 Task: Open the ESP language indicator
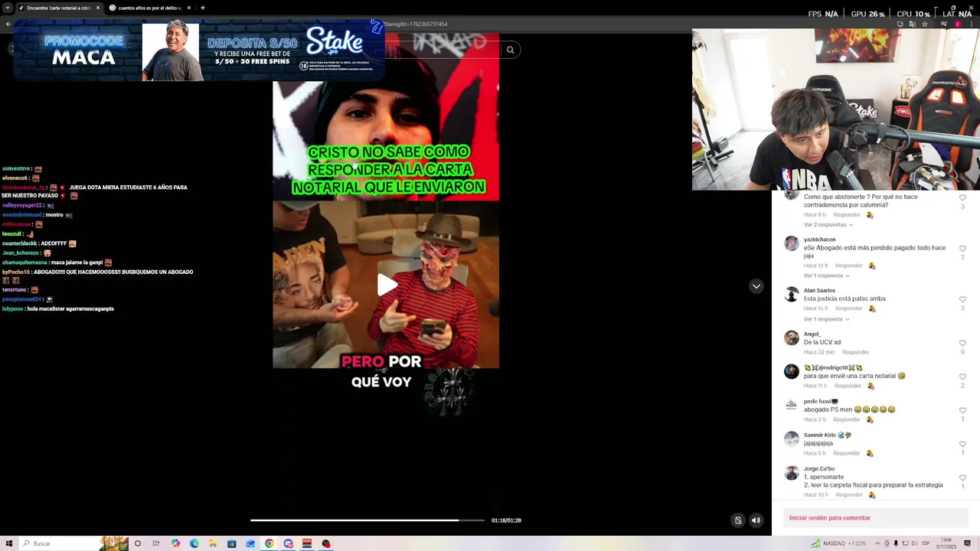(925, 543)
